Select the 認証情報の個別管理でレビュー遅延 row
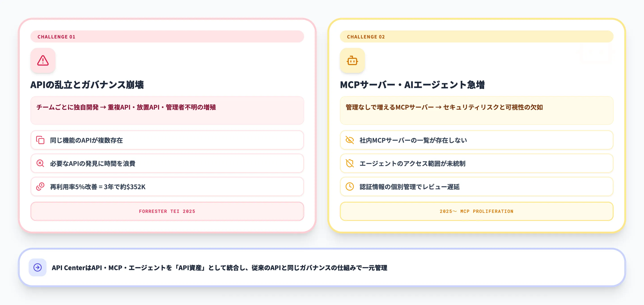This screenshot has height=305, width=644. tap(476, 187)
